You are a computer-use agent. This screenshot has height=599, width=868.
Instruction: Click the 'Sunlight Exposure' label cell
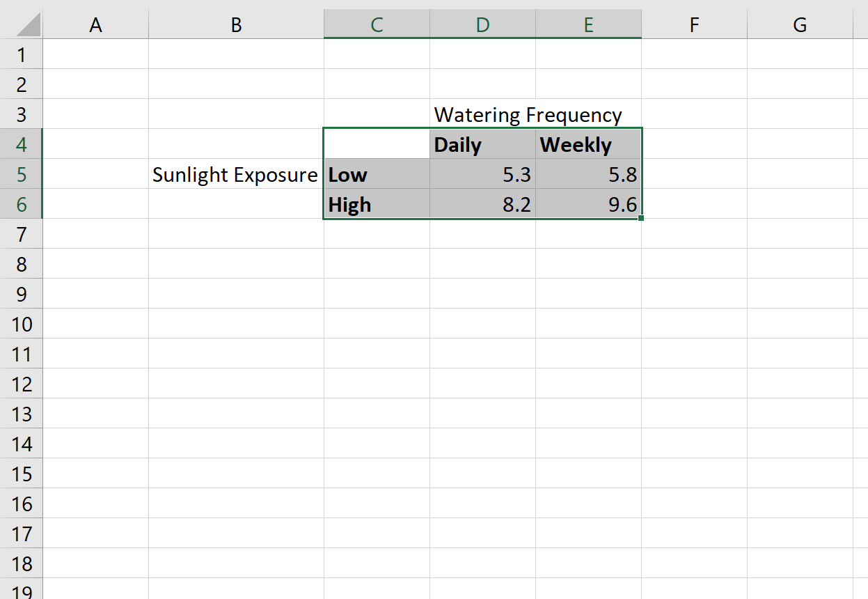[x=235, y=174]
